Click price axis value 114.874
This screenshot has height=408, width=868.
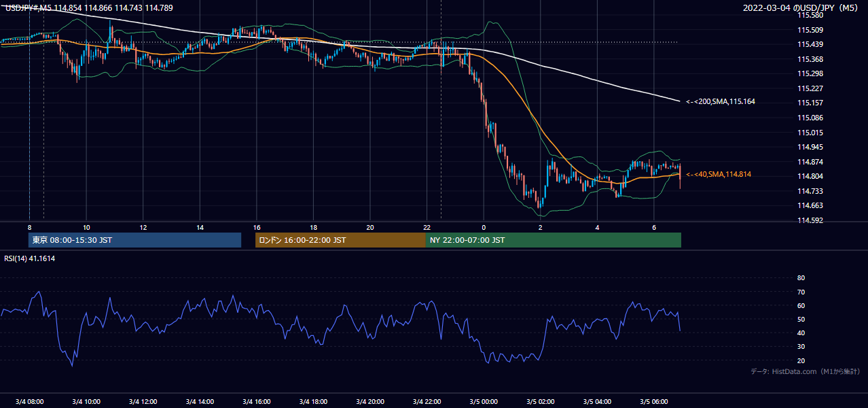(810, 162)
